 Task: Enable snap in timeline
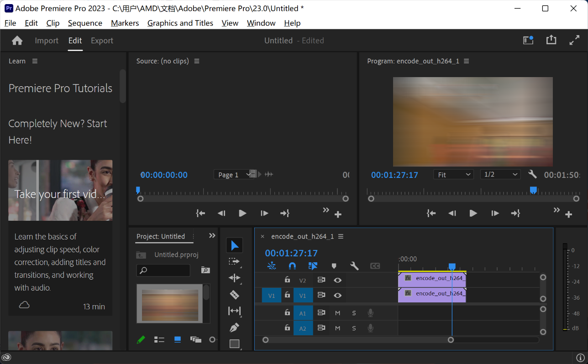pyautogui.click(x=292, y=266)
